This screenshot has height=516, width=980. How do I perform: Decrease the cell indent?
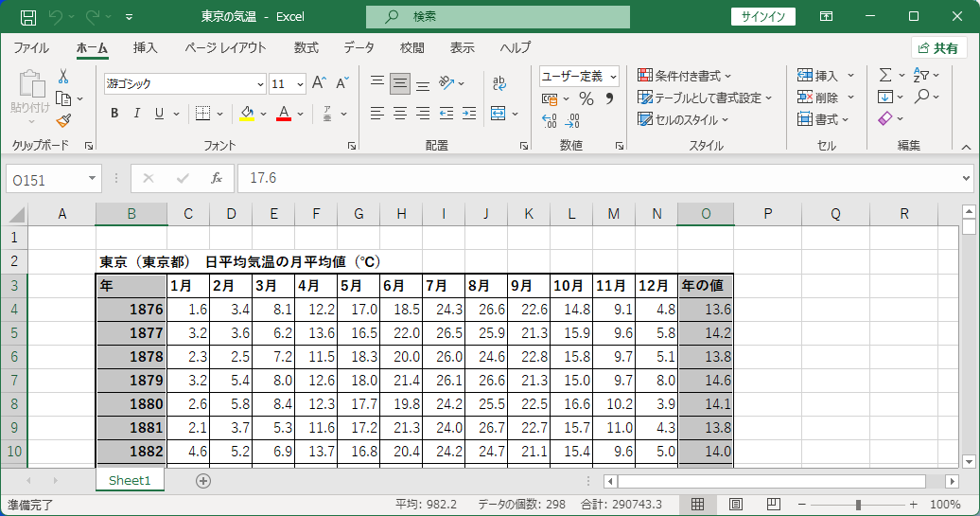446,114
